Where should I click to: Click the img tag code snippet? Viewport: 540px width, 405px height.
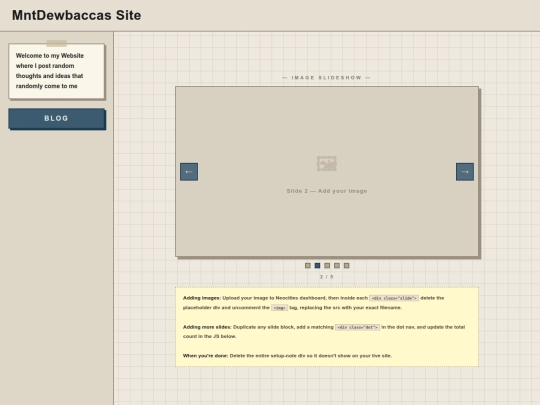tap(279, 308)
